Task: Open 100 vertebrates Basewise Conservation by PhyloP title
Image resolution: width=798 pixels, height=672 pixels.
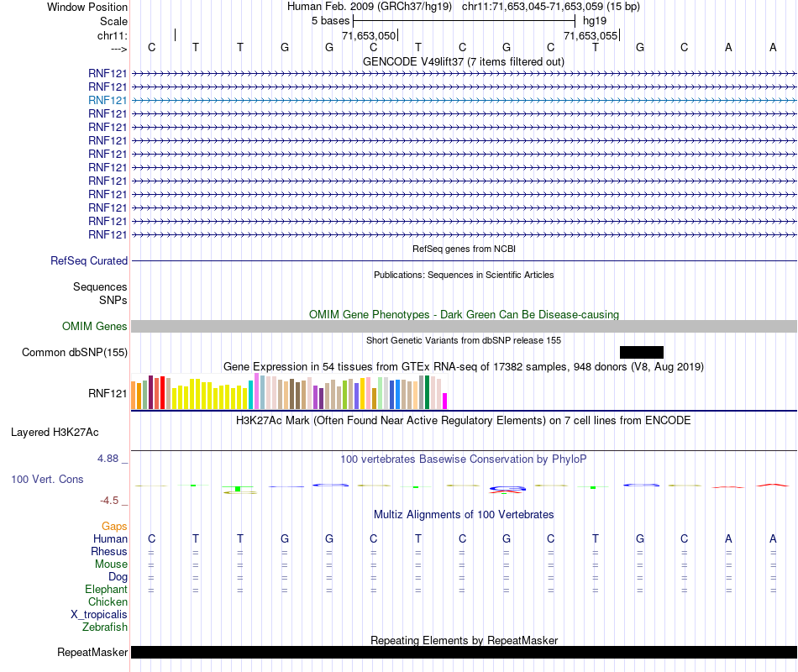Action: tap(464, 459)
